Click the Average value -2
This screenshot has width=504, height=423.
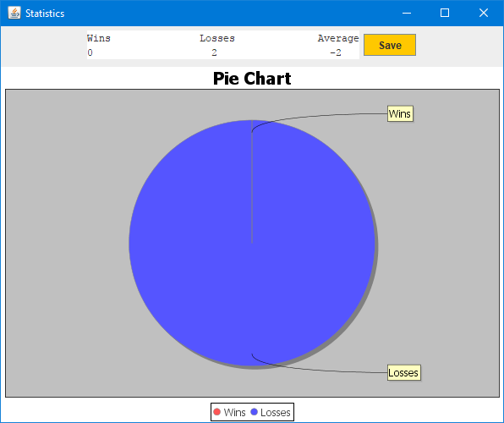coord(336,52)
